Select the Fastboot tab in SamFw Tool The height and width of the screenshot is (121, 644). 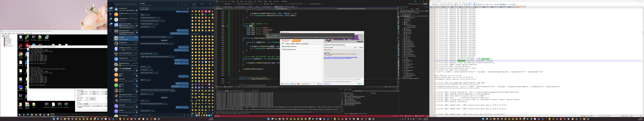click(288, 44)
